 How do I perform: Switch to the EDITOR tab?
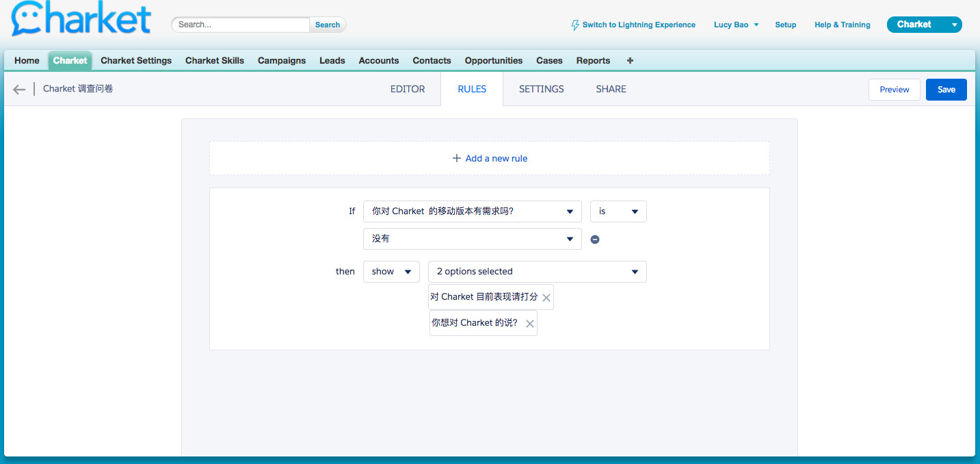(x=408, y=89)
